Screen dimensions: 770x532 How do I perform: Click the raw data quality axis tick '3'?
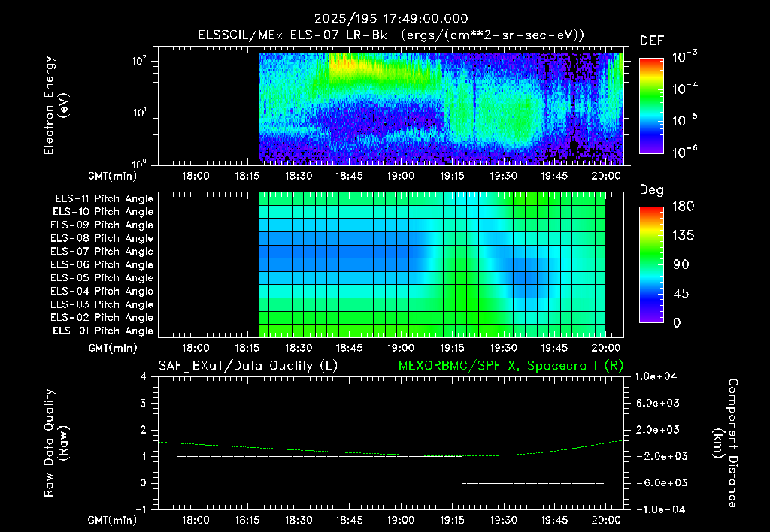click(144, 403)
